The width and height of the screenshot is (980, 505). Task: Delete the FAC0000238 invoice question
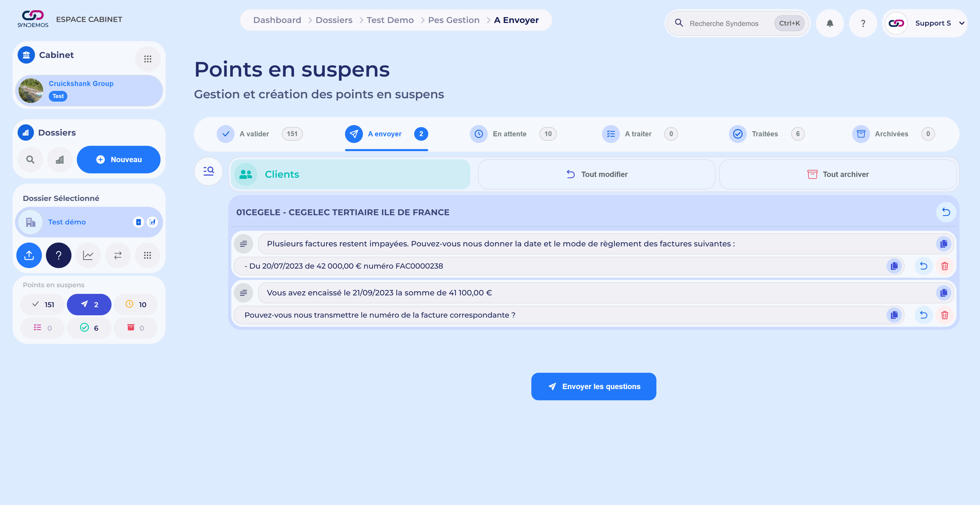(944, 266)
